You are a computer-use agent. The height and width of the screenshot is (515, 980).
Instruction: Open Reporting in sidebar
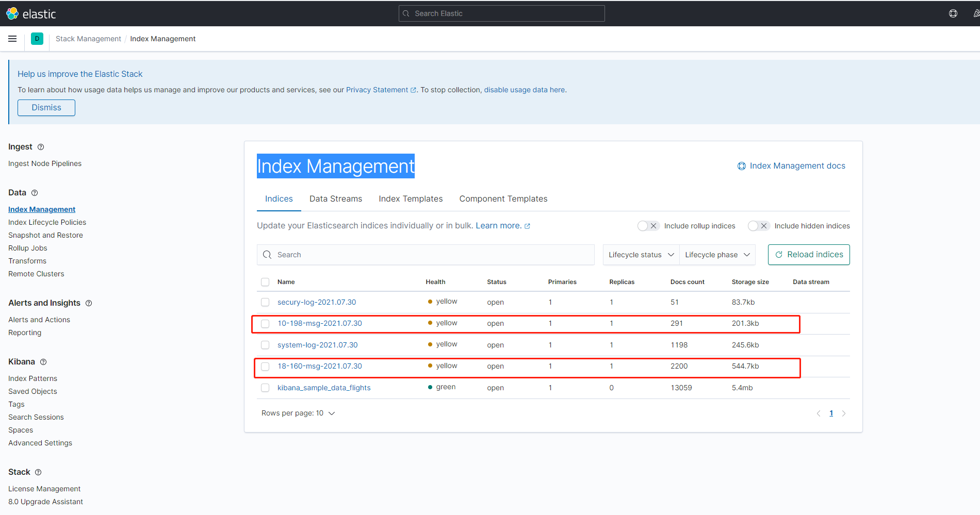tap(25, 333)
